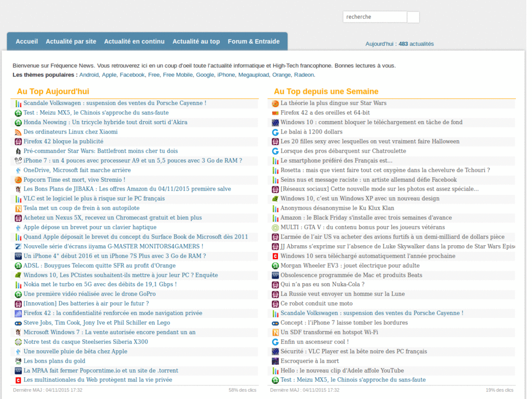Viewport: 532px width, 399px height.
Task: Open Anonymous désanonymise le Ku Klux Klan
Action: pos(337,208)
